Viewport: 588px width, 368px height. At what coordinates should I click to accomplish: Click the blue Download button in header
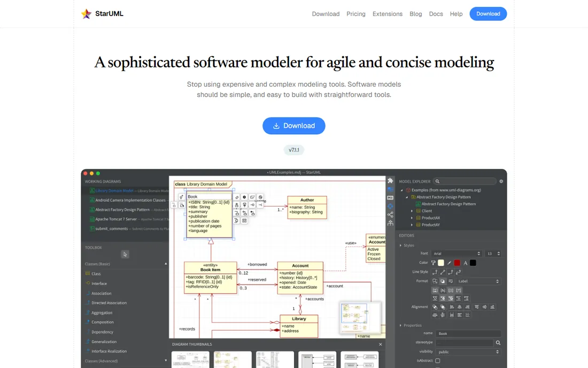coord(488,14)
